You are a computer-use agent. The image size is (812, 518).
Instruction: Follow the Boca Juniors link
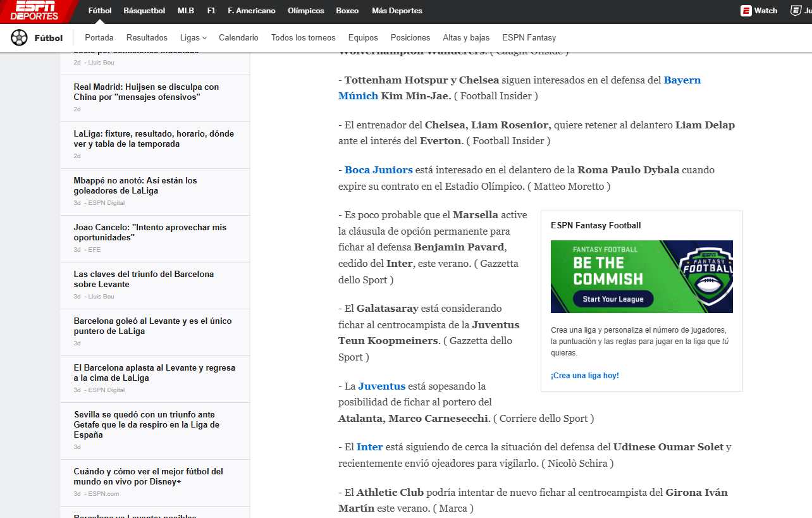pyautogui.click(x=378, y=170)
